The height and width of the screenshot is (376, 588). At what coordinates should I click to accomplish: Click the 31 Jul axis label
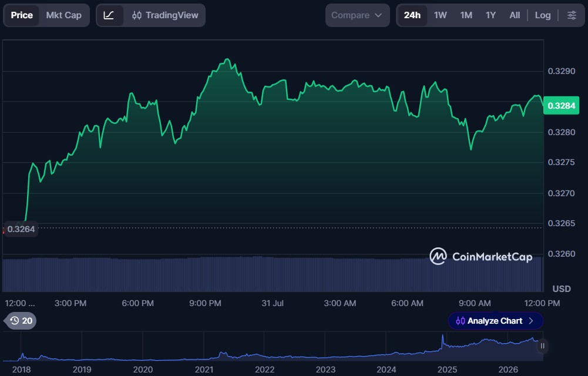coord(273,303)
